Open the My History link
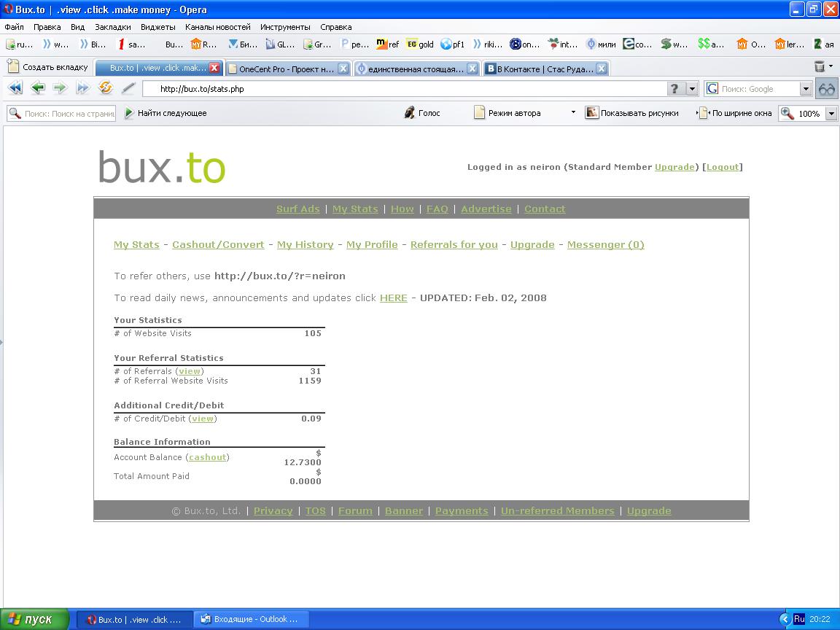Screen dimensions: 840x630 [x=305, y=245]
